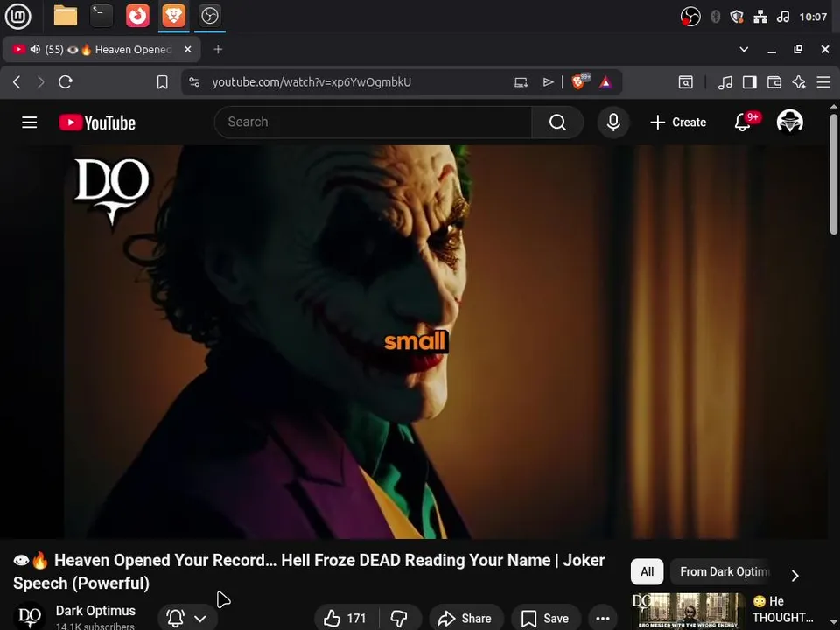Switch to Brave browser in the panel
This screenshot has width=840, height=630.
pyautogui.click(x=173, y=16)
